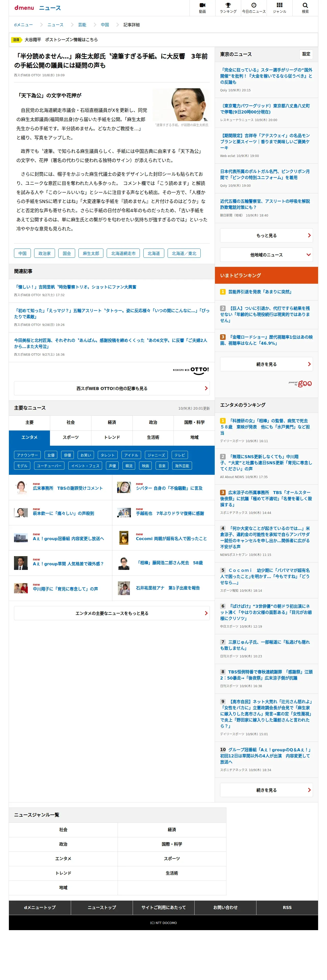Click thumbnail for 石井祐里枝アナ 第1子出産を報告
The image size is (327, 980).
(x=124, y=588)
